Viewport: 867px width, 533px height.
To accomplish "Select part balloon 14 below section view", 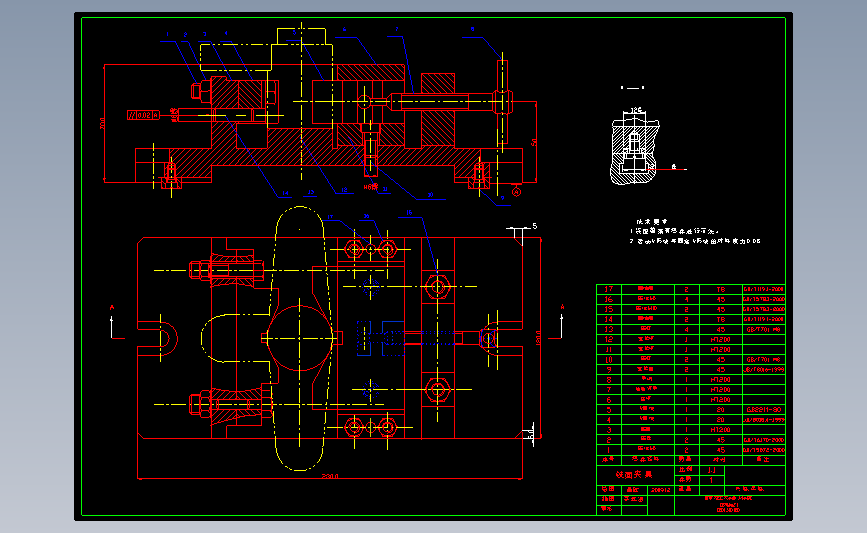I will [285, 194].
